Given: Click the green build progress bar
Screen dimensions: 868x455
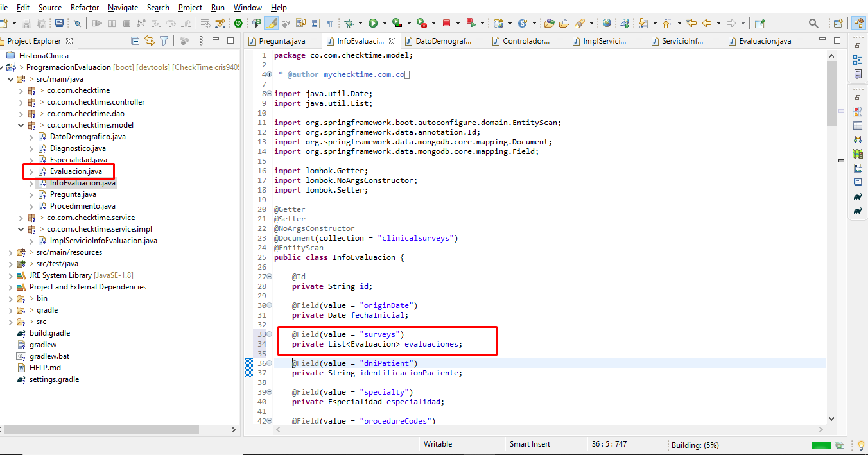Looking at the screenshot, I should click(x=821, y=445).
